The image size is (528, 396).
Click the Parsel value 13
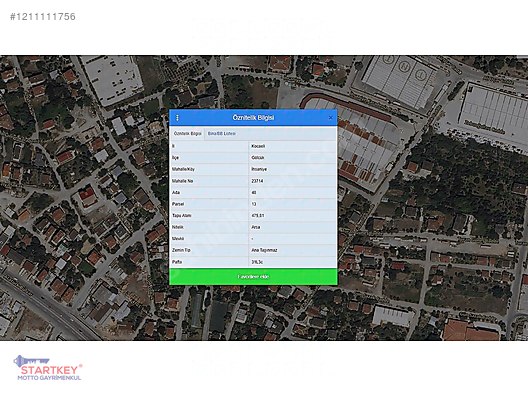(x=254, y=204)
